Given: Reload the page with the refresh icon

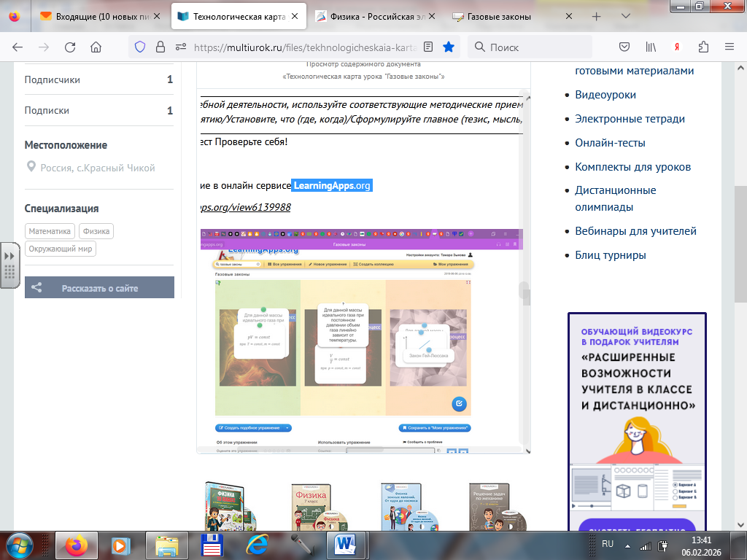Looking at the screenshot, I should [x=70, y=47].
